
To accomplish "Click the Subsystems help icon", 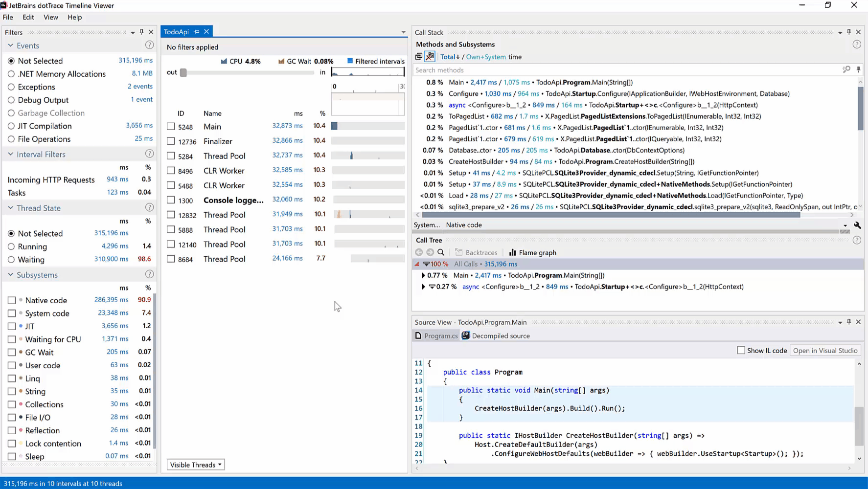I will coord(149,274).
